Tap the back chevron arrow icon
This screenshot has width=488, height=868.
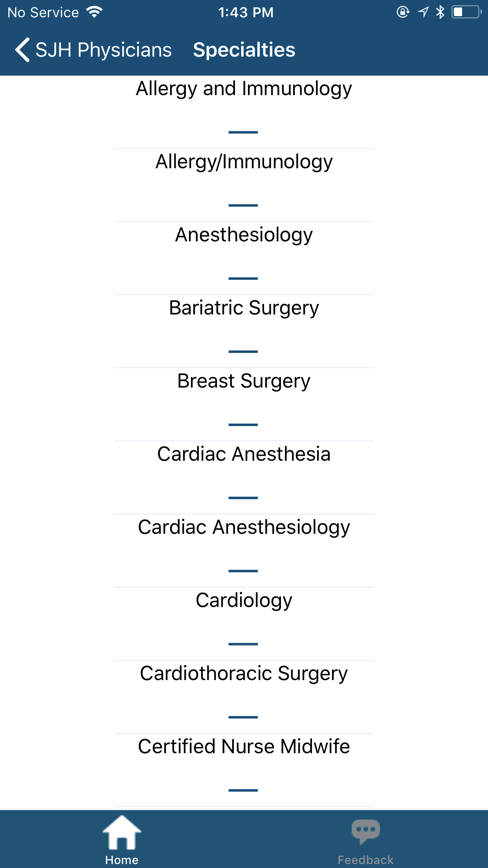(22, 50)
